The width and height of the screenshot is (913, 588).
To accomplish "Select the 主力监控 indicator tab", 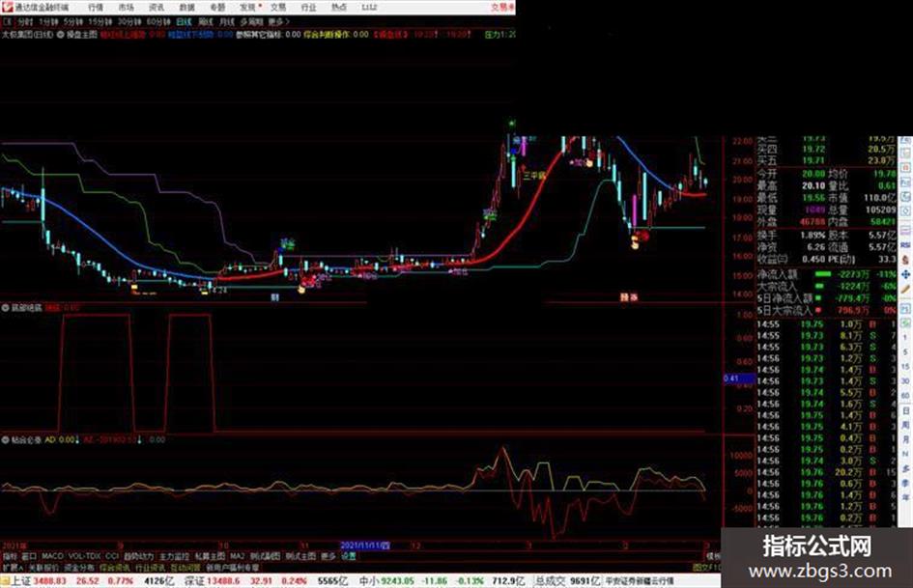I will click(x=174, y=556).
